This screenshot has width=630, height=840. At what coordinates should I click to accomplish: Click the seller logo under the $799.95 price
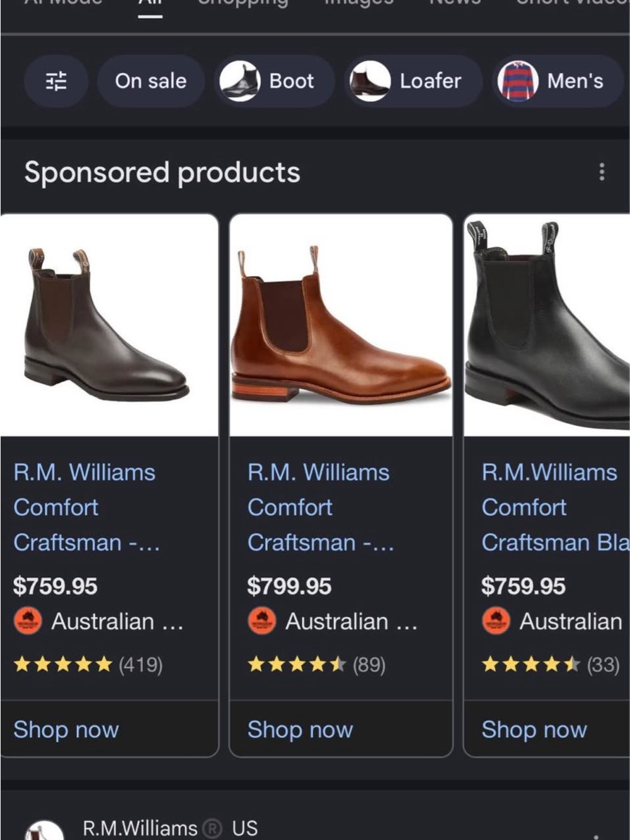tap(262, 621)
